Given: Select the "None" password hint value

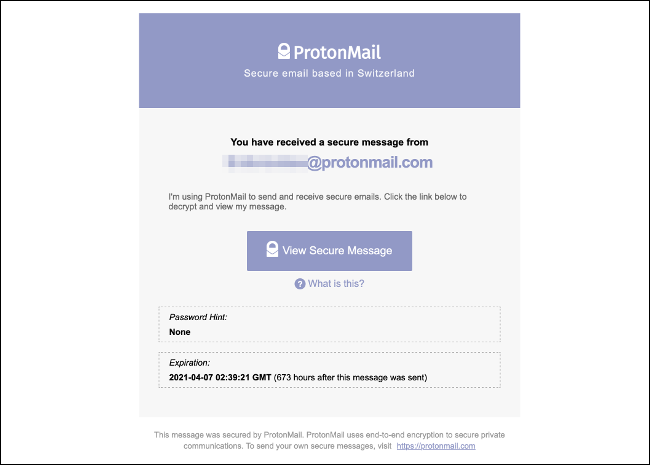Looking at the screenshot, I should pos(180,331).
